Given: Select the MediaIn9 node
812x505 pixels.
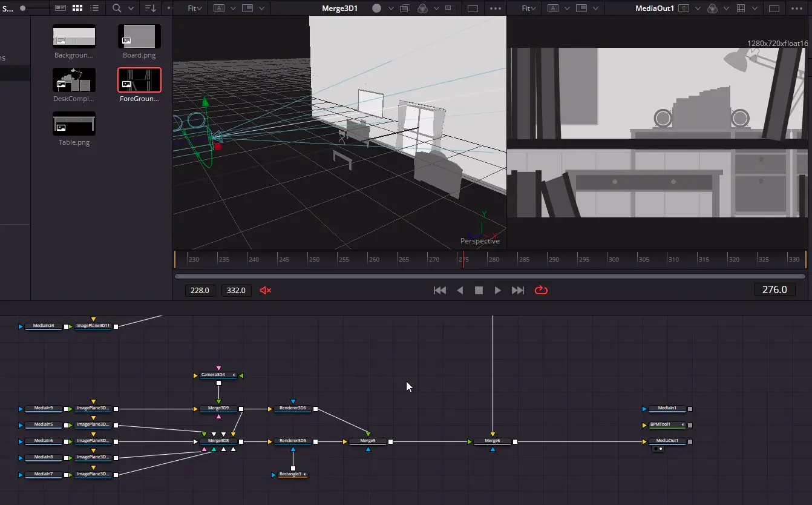Looking at the screenshot, I should [44, 409].
